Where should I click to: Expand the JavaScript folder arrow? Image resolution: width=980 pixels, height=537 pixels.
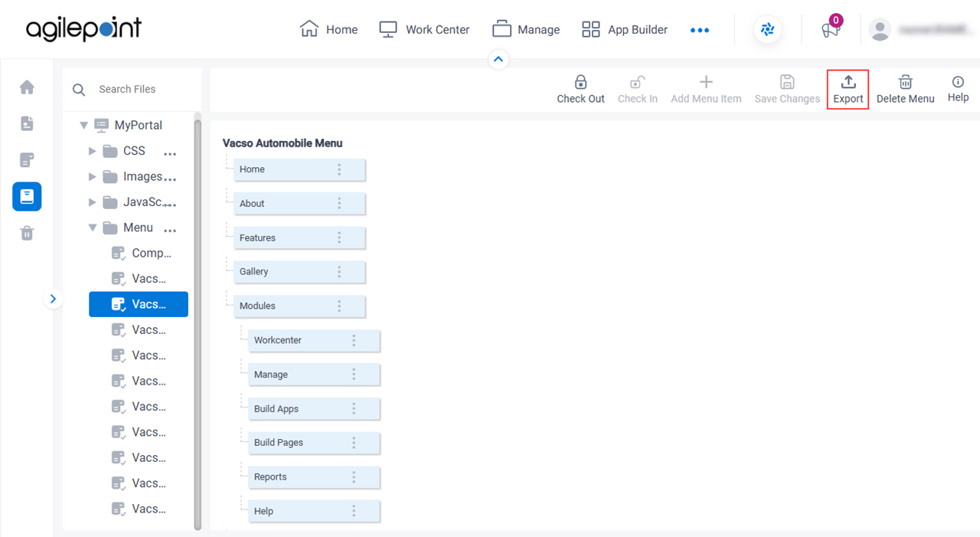click(x=93, y=202)
